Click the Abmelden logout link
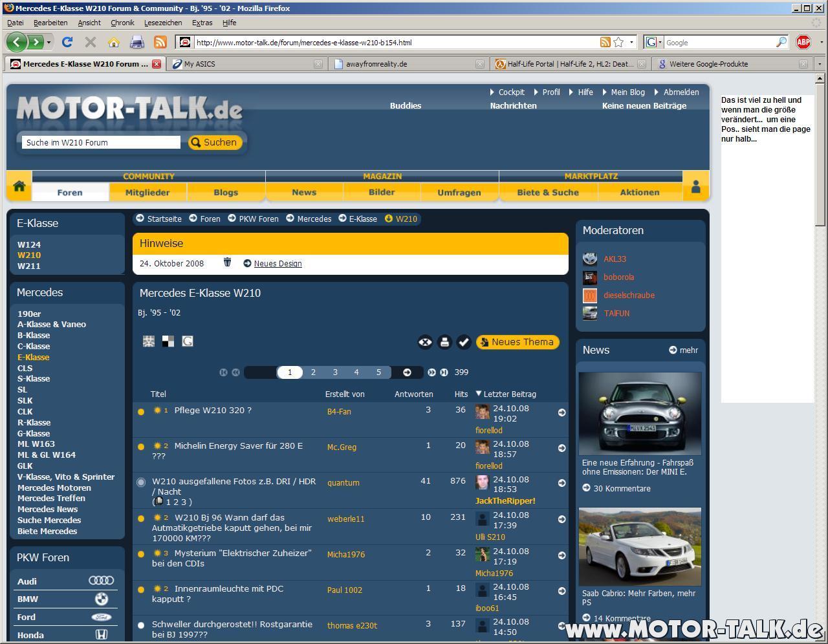This screenshot has width=828, height=644. coord(681,92)
